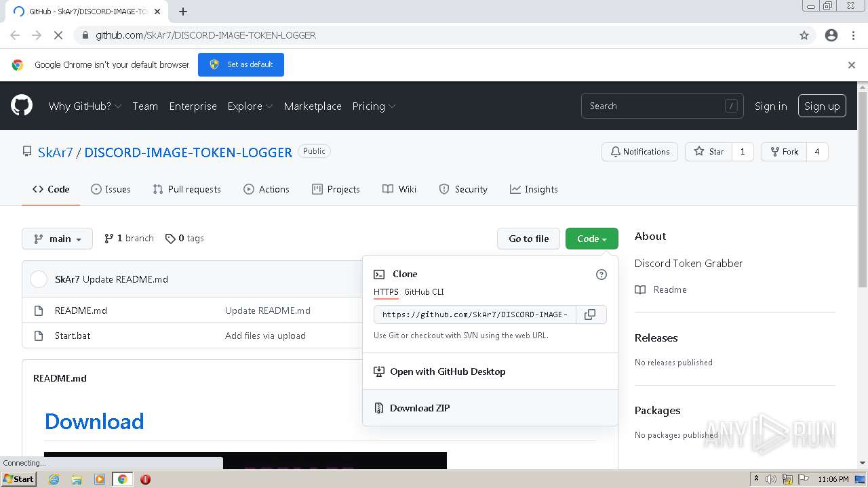The height and width of the screenshot is (488, 868).
Task: Switch to the Pull requests tab
Action: [186, 189]
